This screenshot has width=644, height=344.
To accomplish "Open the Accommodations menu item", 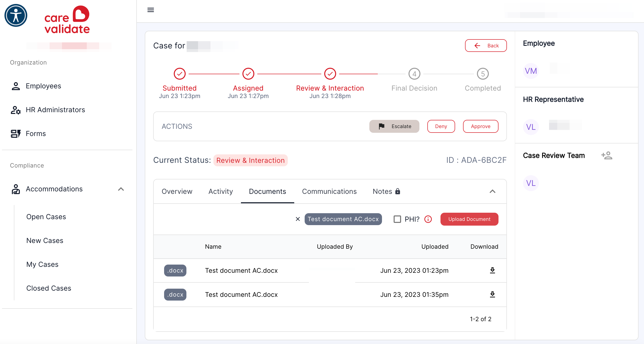I will (54, 189).
